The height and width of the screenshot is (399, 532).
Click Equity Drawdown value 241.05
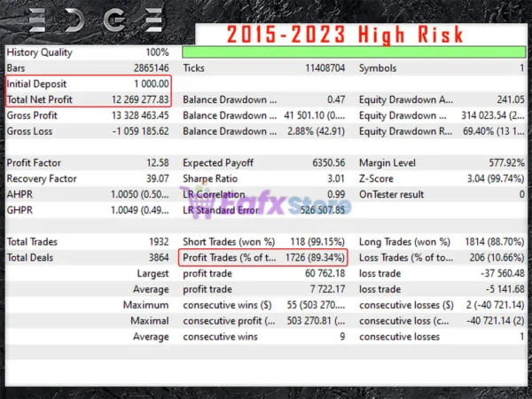(511, 99)
